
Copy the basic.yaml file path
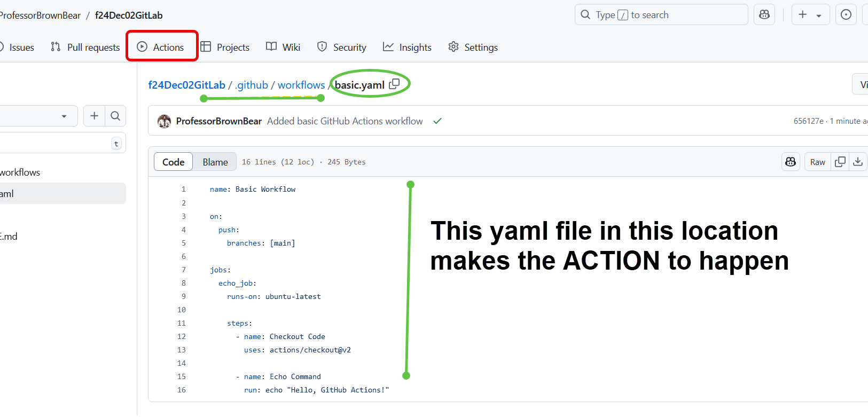pyautogui.click(x=394, y=84)
